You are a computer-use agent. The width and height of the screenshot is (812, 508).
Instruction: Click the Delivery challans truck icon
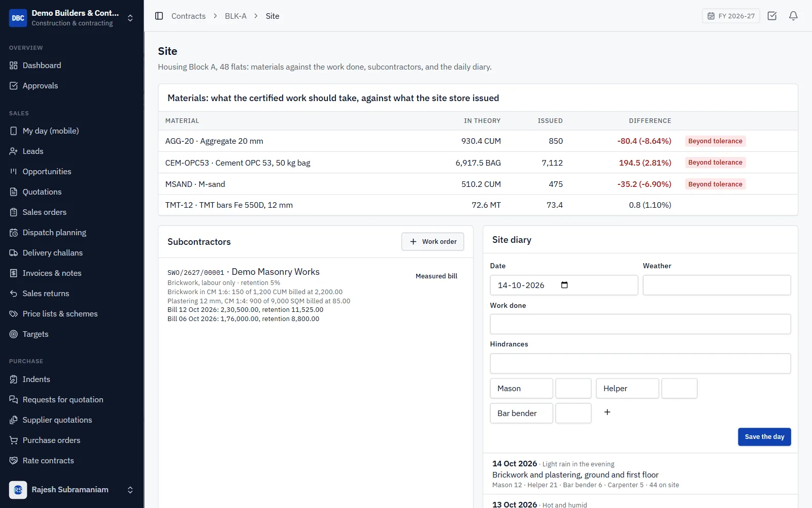pyautogui.click(x=14, y=253)
